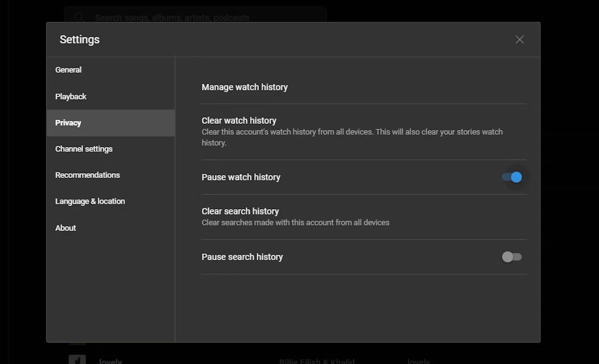599x364 pixels.
Task: Select the Privacy tab in the sidebar
Action: pos(68,123)
